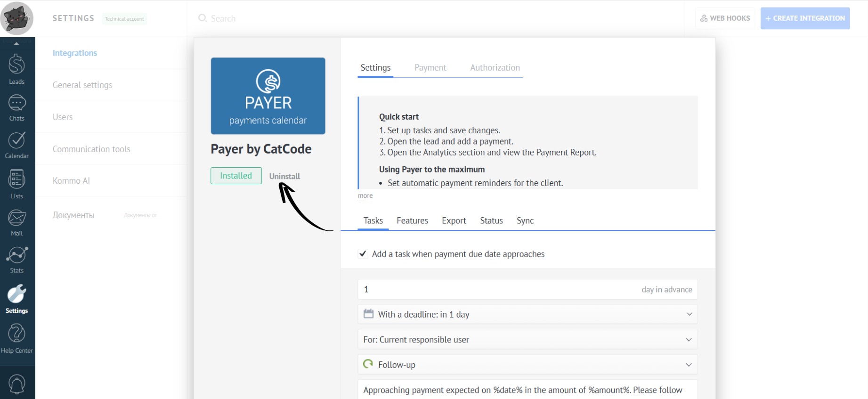
Task: Expand the deadline 'in 1 day' dropdown
Action: coord(527,314)
